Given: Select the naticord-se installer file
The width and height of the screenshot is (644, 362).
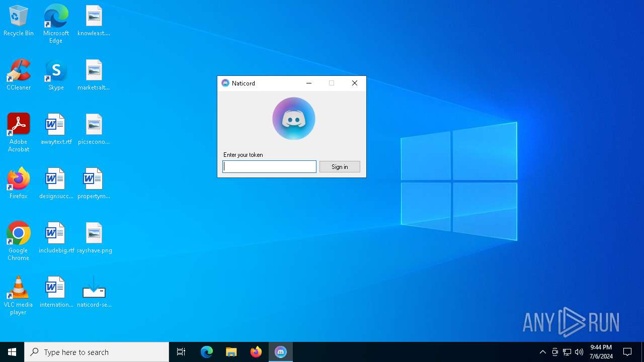Looking at the screenshot, I should pyautogui.click(x=94, y=292).
